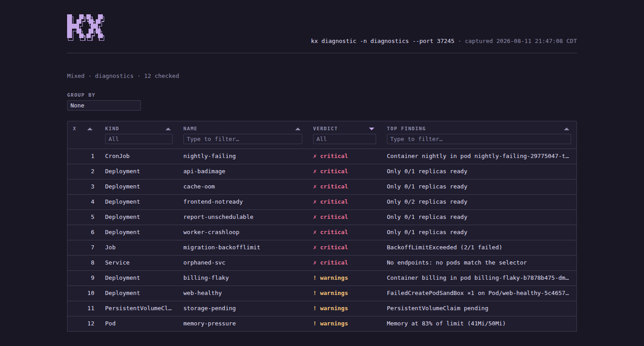Select the storage-pending name cell
The image size is (644, 346).
(x=209, y=308)
